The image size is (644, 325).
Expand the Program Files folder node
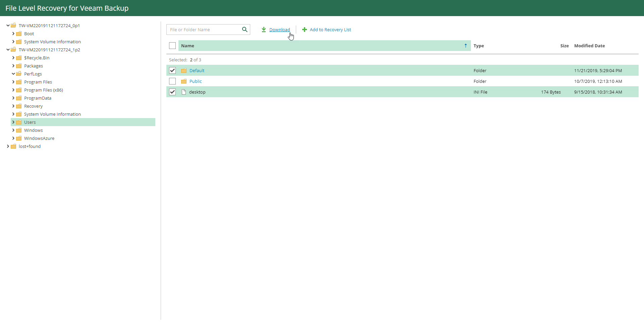(x=13, y=82)
